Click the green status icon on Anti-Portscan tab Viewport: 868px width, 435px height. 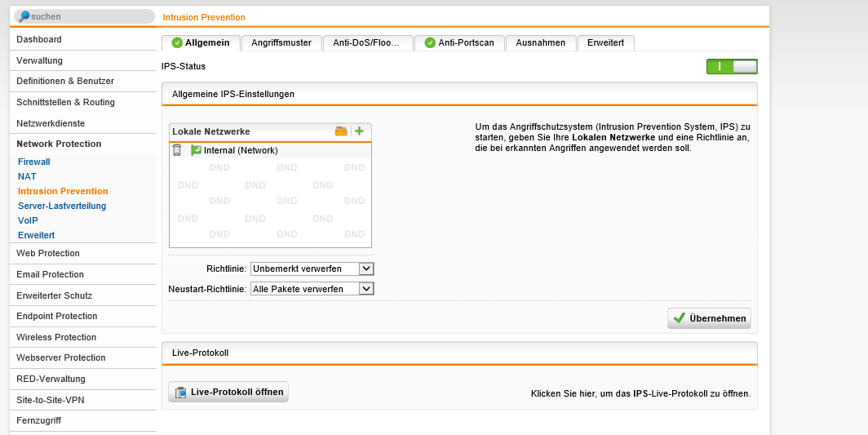point(430,43)
